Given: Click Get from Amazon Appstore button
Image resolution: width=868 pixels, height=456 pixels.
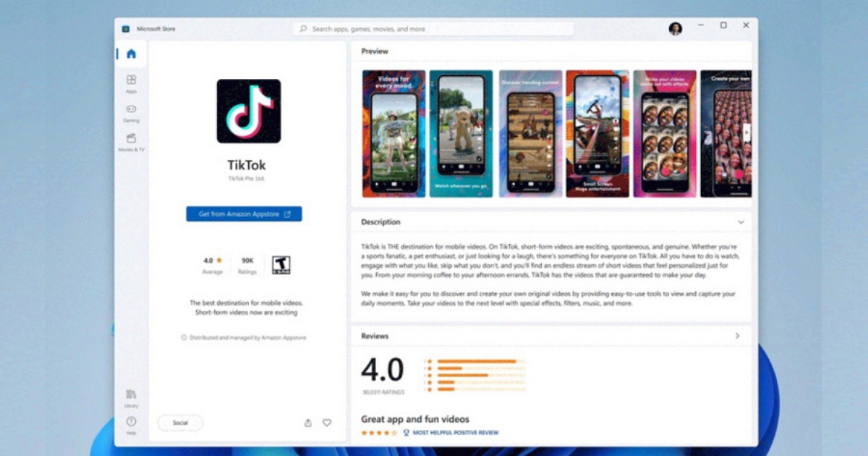Looking at the screenshot, I should (x=244, y=214).
